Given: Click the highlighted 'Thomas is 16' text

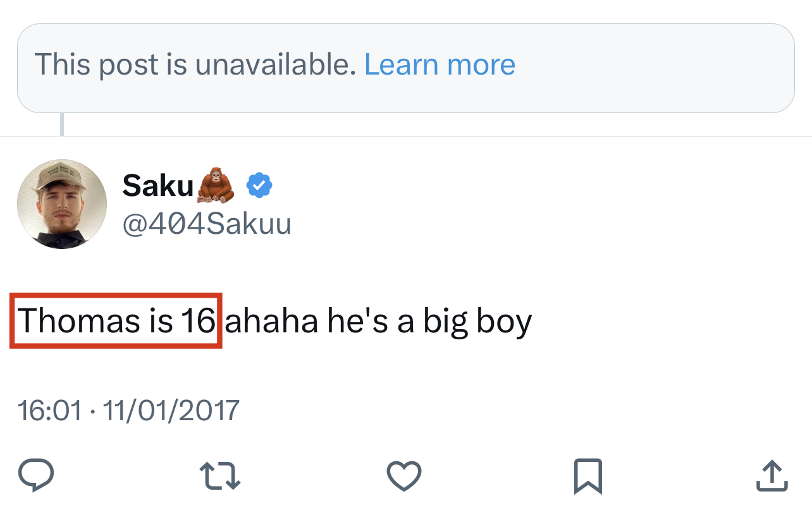Looking at the screenshot, I should pos(116,320).
